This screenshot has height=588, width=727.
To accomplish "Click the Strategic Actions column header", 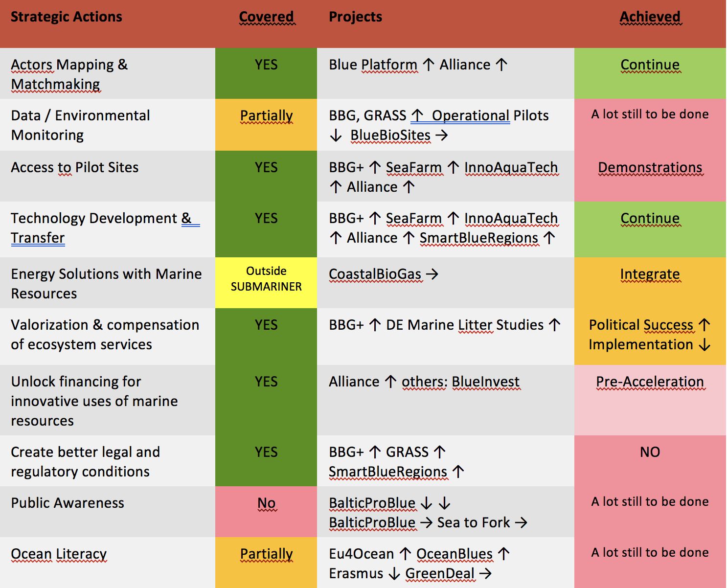I will (67, 17).
